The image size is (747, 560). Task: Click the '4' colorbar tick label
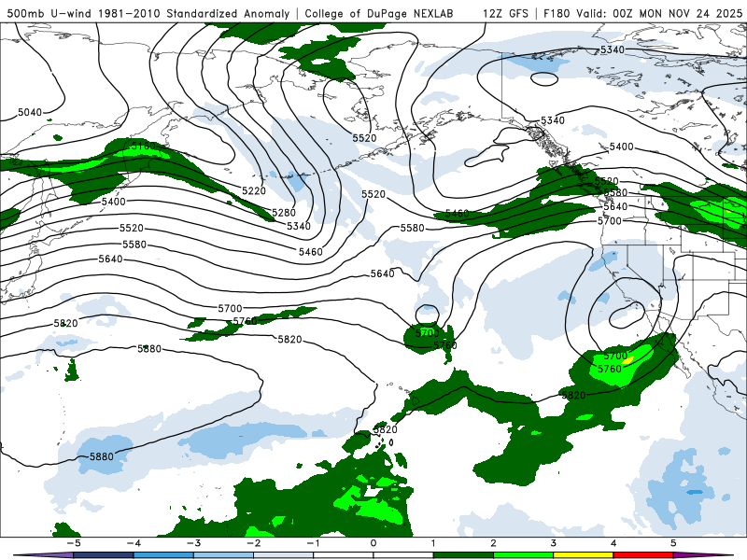[613, 543]
